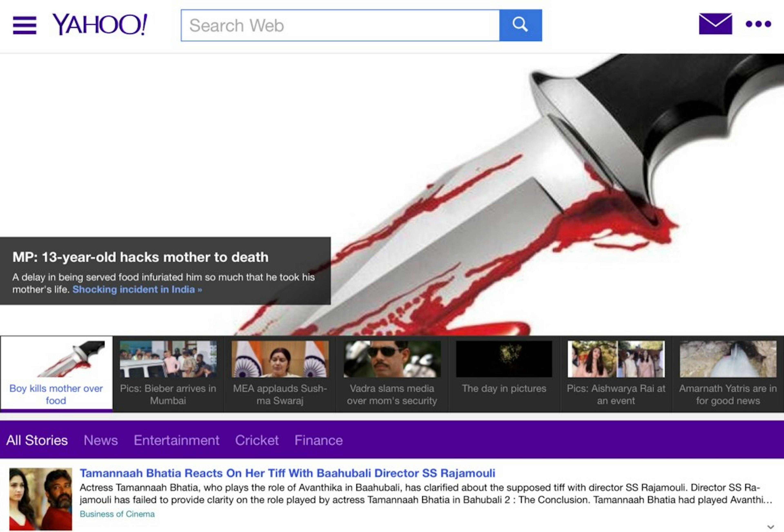Image resolution: width=784 pixels, height=532 pixels.
Task: Open Tamannaah Bhatia Baahubali article headline
Action: [x=287, y=473]
